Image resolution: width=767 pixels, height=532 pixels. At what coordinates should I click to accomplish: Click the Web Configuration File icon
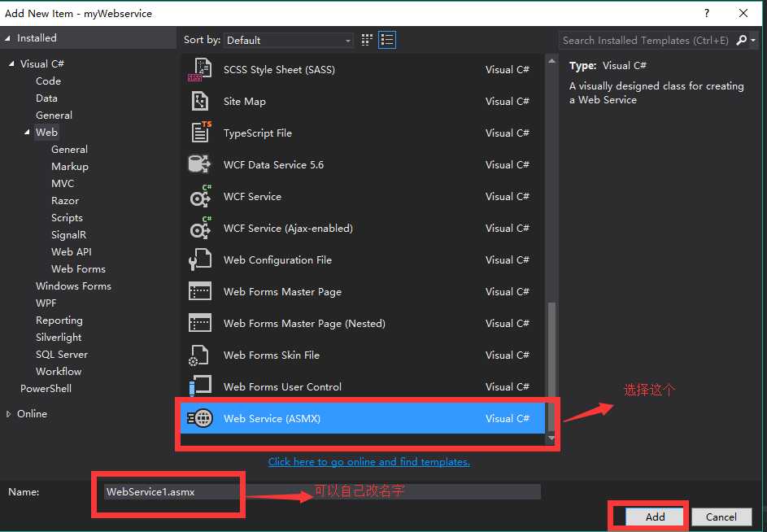199,259
